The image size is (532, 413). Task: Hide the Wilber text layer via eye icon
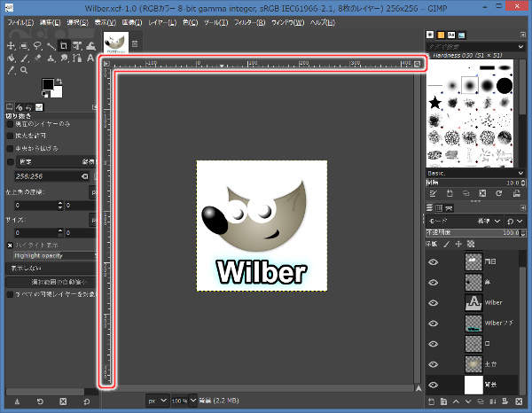coord(434,302)
